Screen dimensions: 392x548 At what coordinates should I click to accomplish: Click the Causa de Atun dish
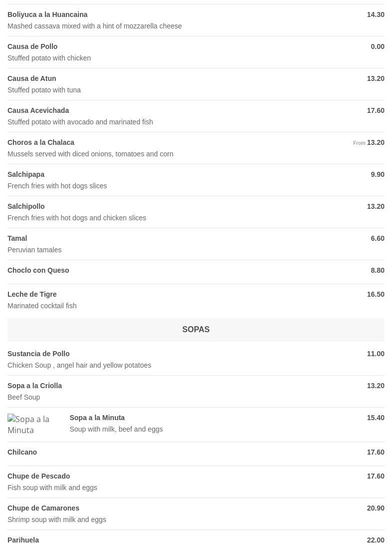tap(32, 78)
